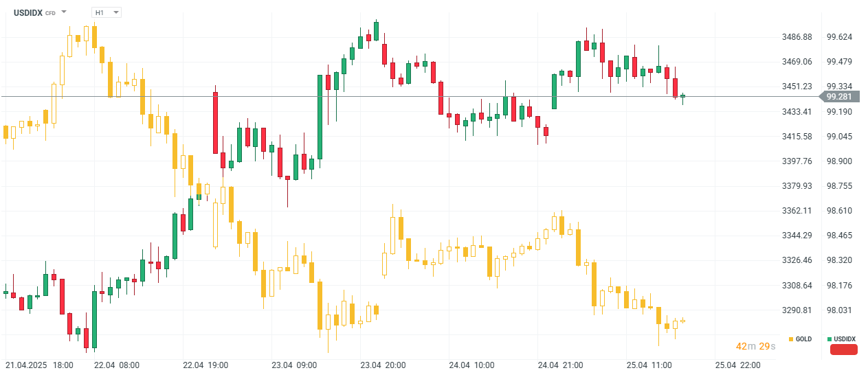The image size is (868, 377).
Task: Click the 3486.88 gold price axis label
Action: 797,37
